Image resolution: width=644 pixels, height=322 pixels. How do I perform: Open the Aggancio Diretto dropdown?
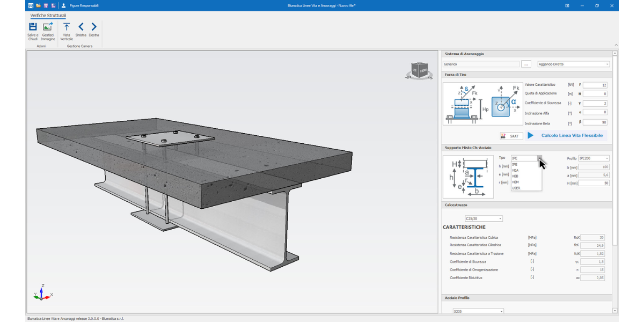(x=574, y=64)
